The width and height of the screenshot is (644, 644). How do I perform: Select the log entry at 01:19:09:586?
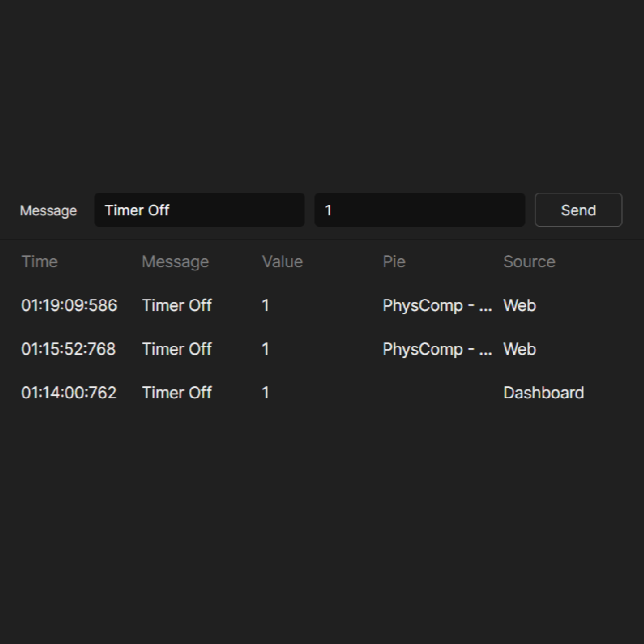tap(69, 305)
